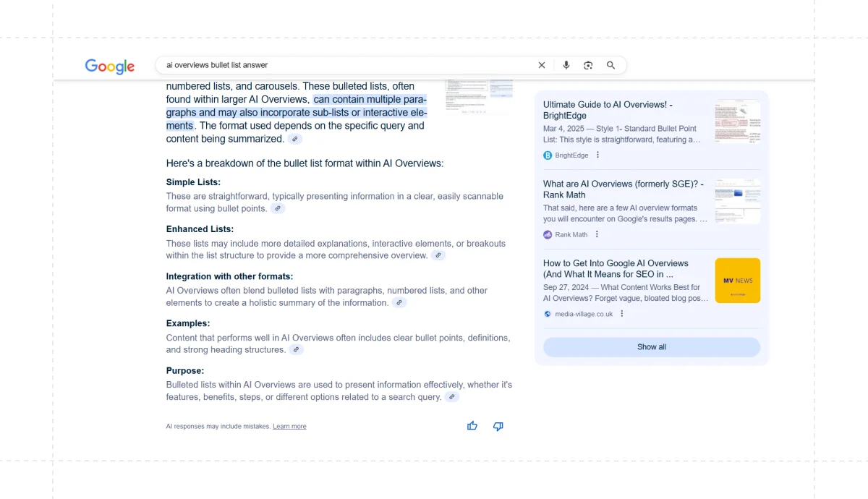Go to Google home via the logo
Viewport: 868px width, 499px height.
pos(110,66)
